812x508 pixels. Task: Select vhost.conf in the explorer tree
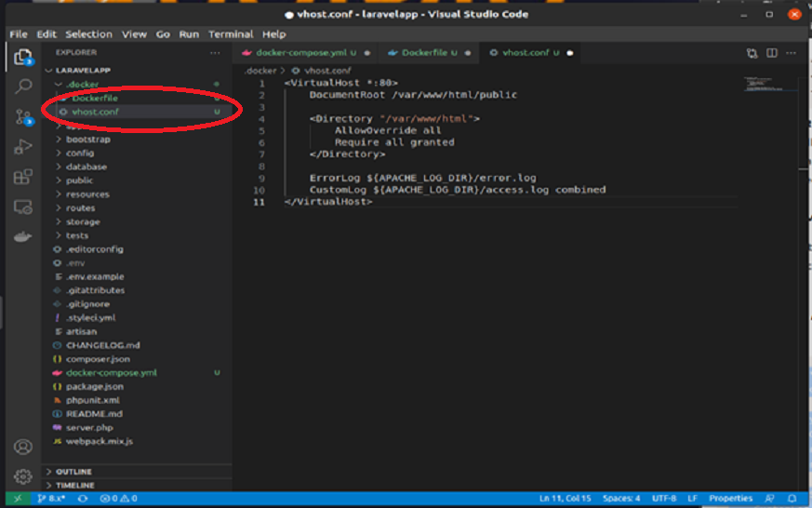[x=139, y=112]
